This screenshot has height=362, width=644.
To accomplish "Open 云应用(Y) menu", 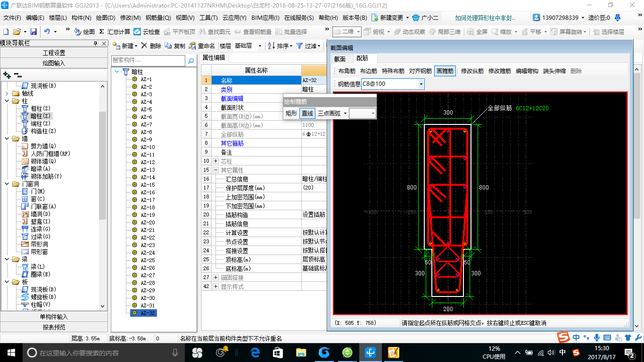I will 234,17.
